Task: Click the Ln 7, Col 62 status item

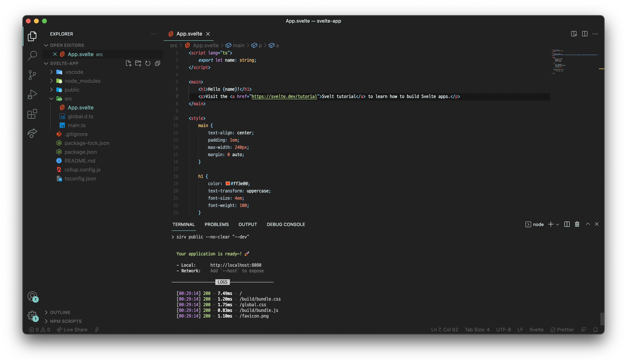Action: [444, 330]
